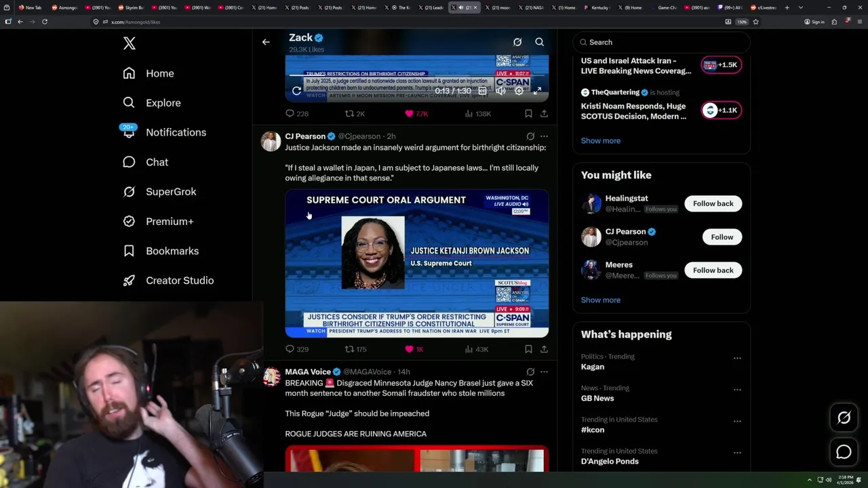Image resolution: width=868 pixels, height=488 pixels.
Task: Open Creator Studio in the sidebar
Action: coord(168,281)
